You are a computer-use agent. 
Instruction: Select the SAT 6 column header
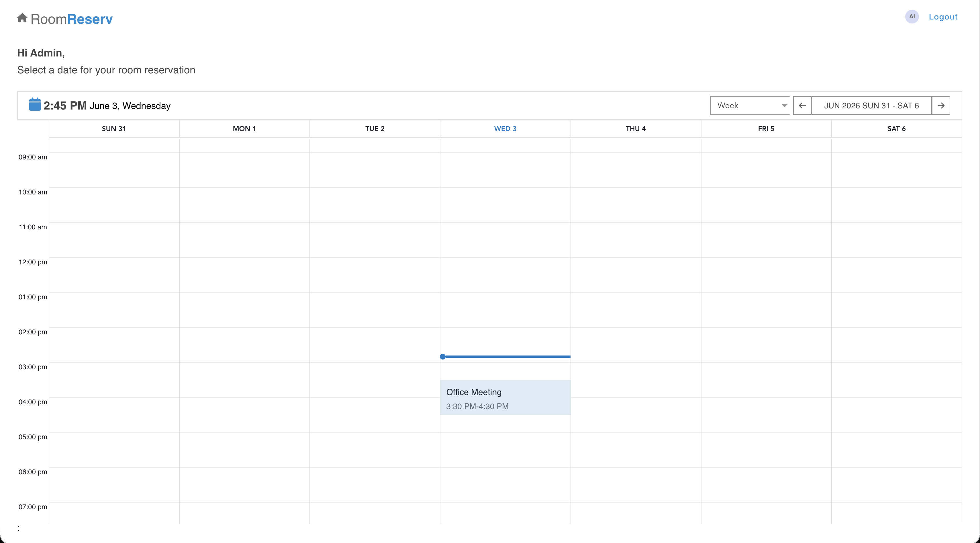pos(896,129)
